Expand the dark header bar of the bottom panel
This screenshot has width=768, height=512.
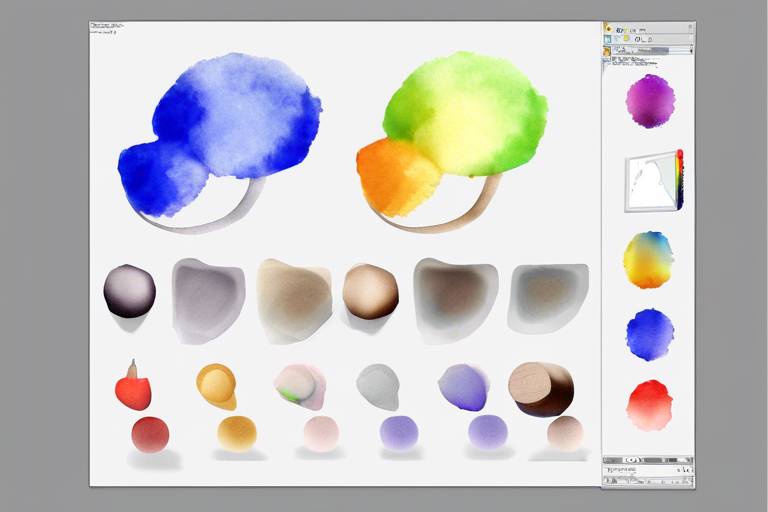coord(647,458)
